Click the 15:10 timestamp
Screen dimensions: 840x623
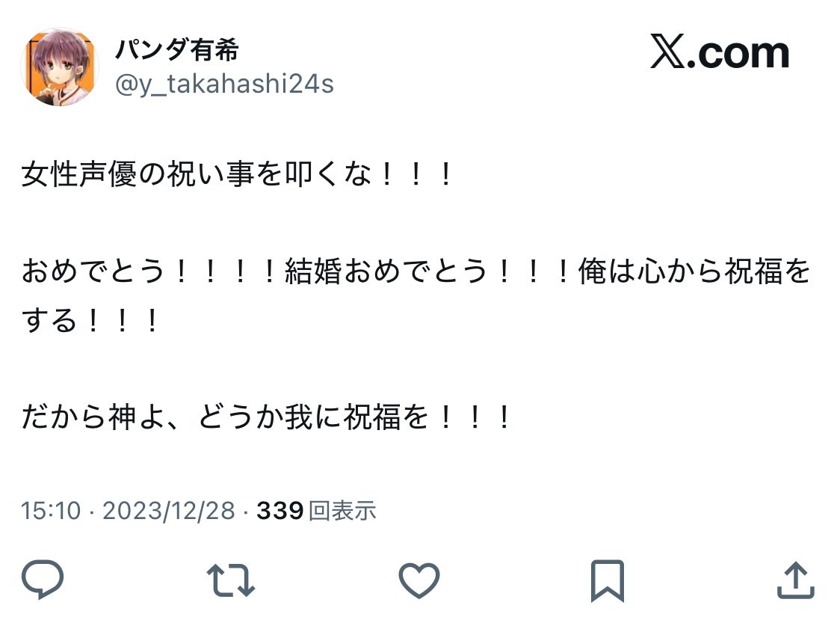(51, 510)
